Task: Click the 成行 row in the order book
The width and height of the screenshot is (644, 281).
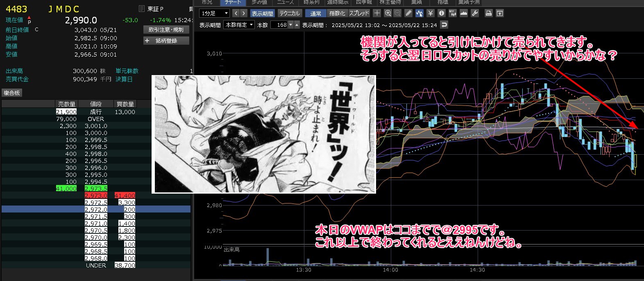Action: (x=96, y=112)
